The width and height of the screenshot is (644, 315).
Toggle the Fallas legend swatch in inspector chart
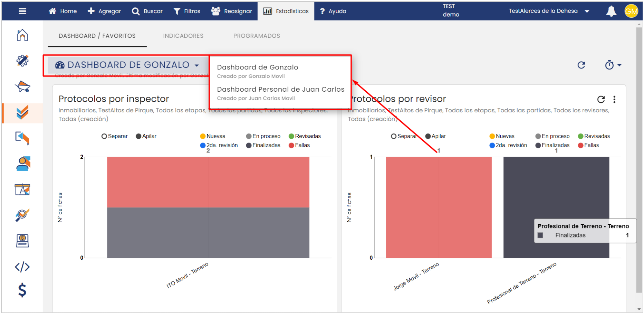291,146
